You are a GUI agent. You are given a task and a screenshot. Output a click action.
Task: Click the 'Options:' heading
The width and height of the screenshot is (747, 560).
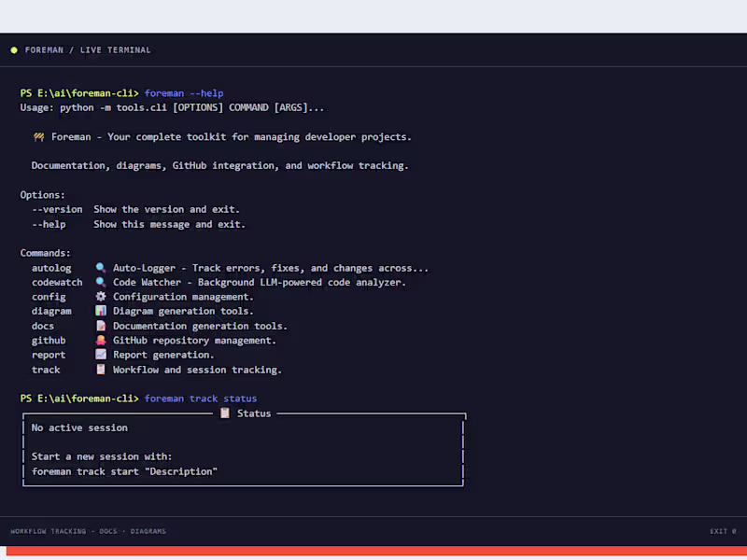pos(42,195)
